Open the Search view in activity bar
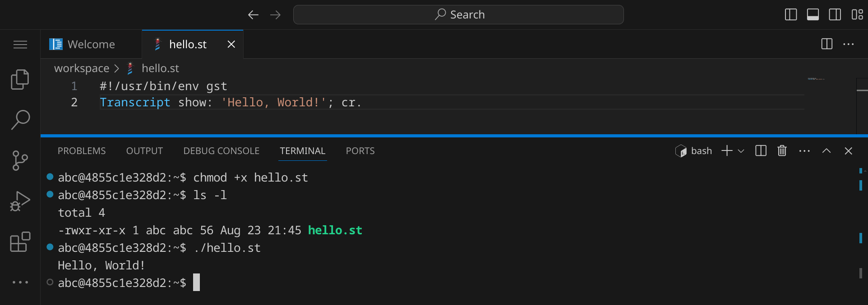Viewport: 868px width, 305px height. click(20, 120)
